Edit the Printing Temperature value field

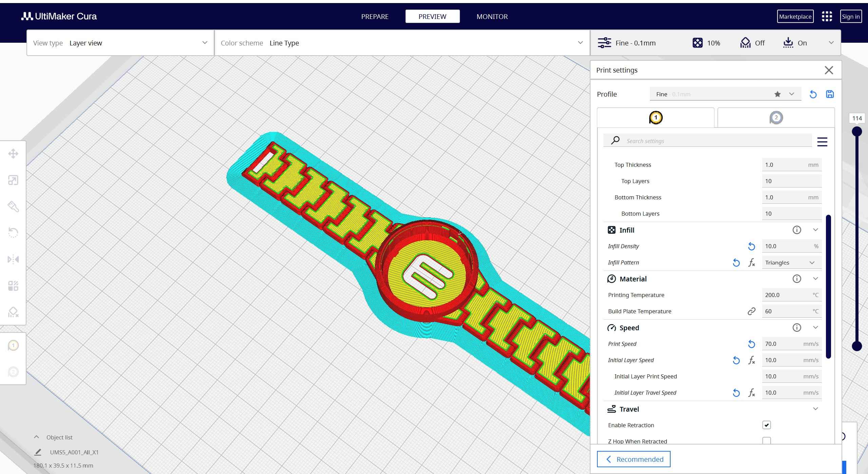click(791, 295)
